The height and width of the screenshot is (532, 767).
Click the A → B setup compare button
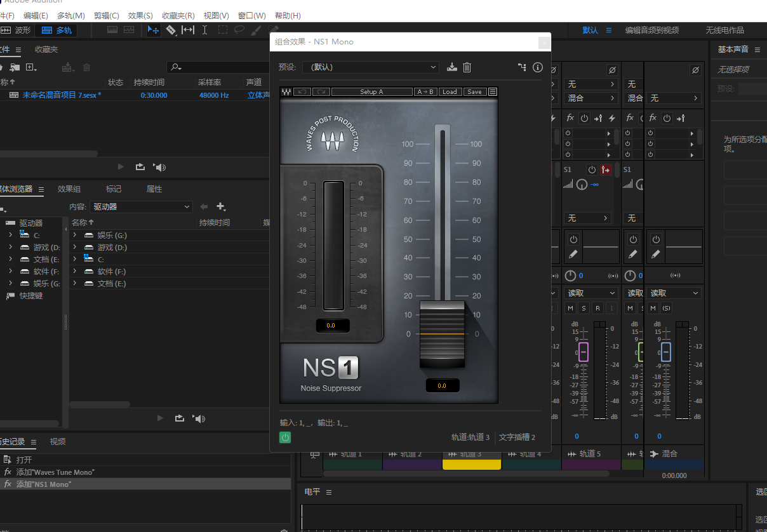[x=425, y=91]
